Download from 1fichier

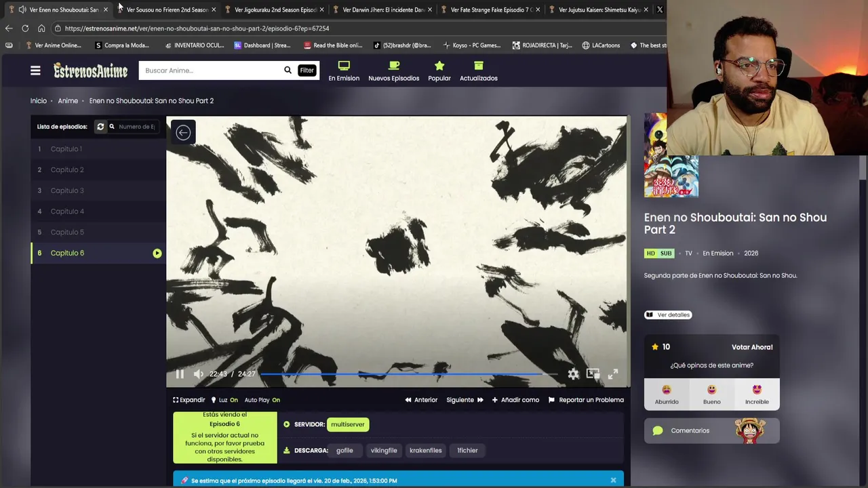pyautogui.click(x=467, y=451)
